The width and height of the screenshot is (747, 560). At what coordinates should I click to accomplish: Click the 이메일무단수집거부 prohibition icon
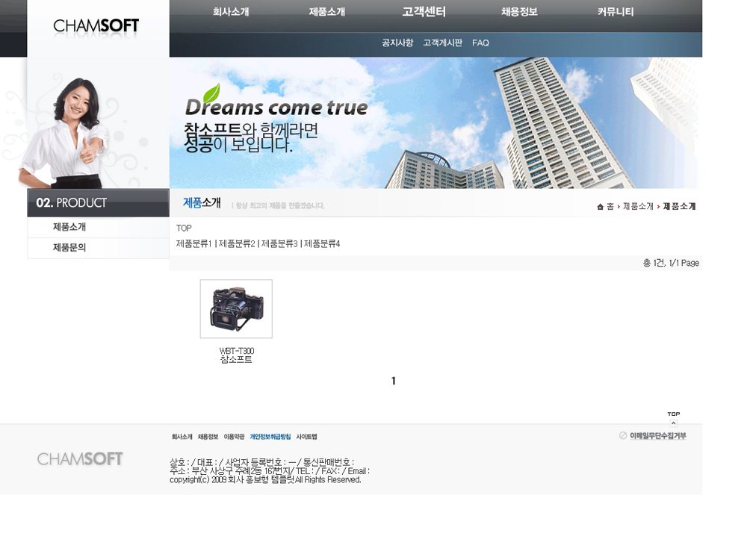(x=623, y=436)
